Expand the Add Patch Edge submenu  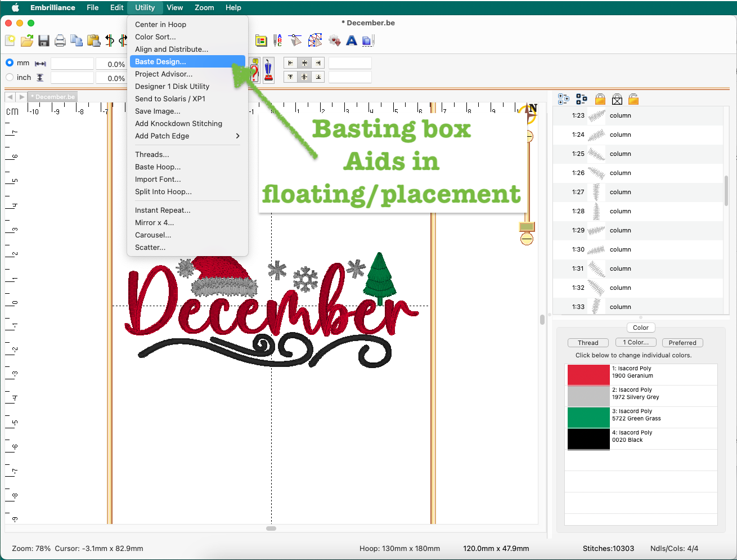187,136
